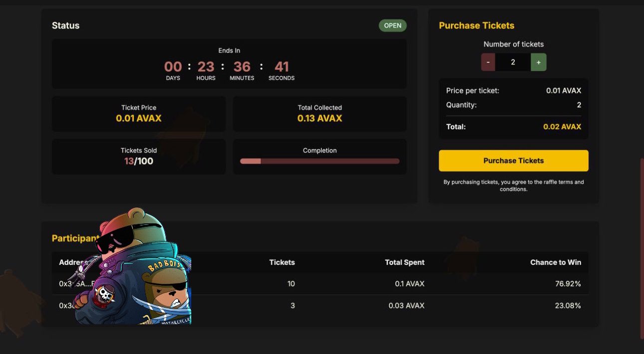Viewport: 644px width, 354px height.
Task: Click the 0.02 AVAX total amount
Action: (562, 127)
